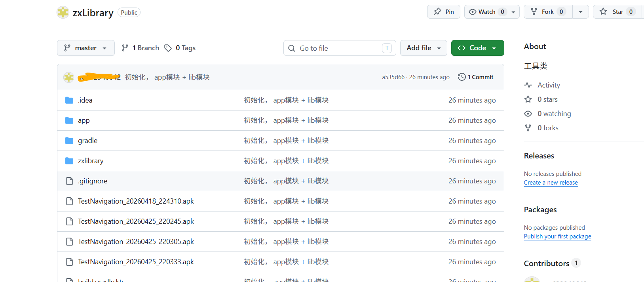The width and height of the screenshot is (644, 282).
Task: Click the commit author avatar in header row
Action: coord(69,77)
